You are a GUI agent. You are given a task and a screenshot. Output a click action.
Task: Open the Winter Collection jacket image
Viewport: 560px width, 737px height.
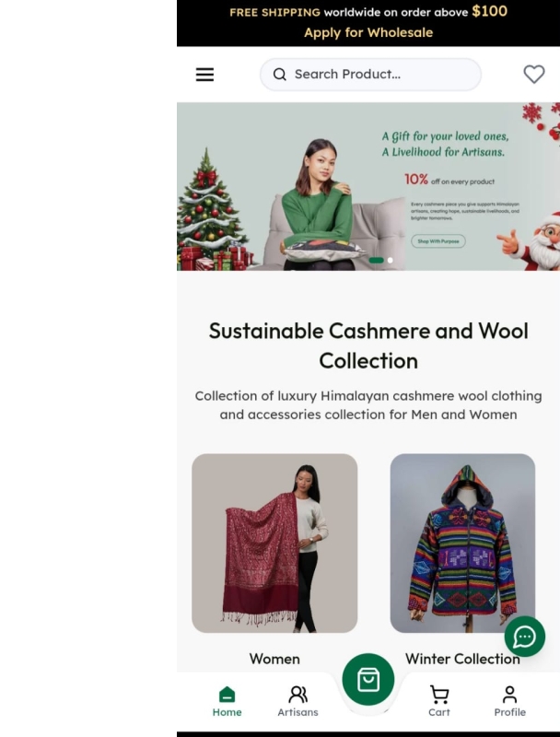pos(462,543)
